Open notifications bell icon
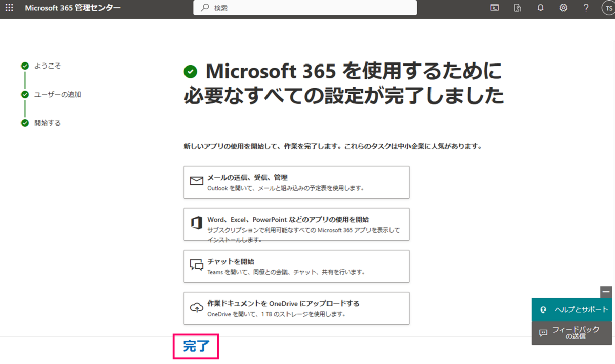Screen dimensions: 615x364 pyautogui.click(x=540, y=8)
